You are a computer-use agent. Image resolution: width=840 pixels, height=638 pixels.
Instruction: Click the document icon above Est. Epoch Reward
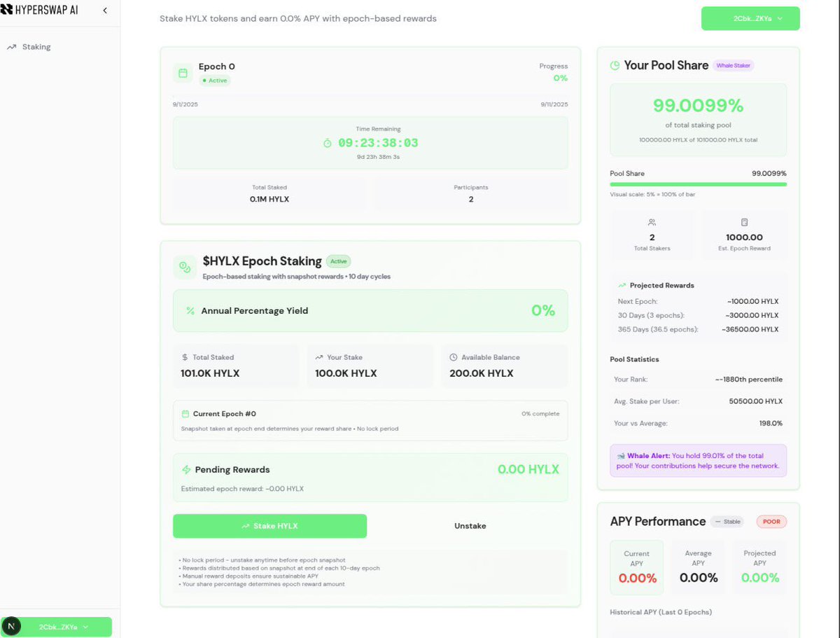pyautogui.click(x=745, y=222)
